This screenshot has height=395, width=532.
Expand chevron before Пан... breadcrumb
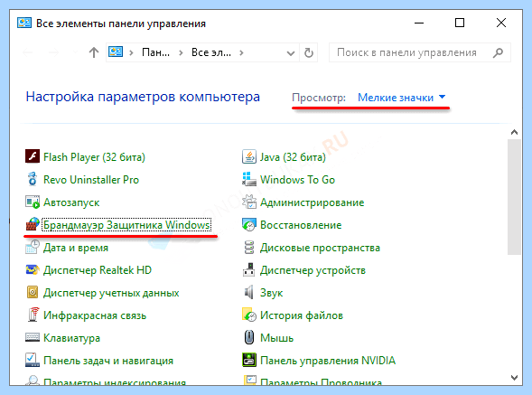pos(131,52)
